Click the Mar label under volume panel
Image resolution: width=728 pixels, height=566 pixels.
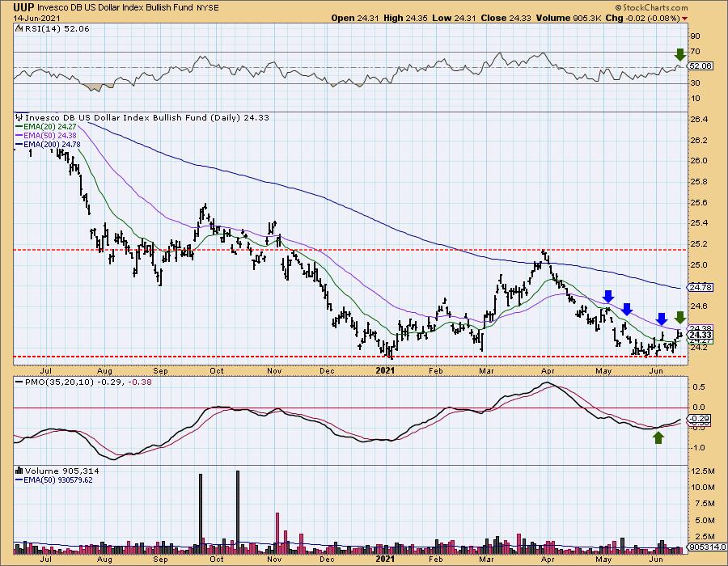485,559
